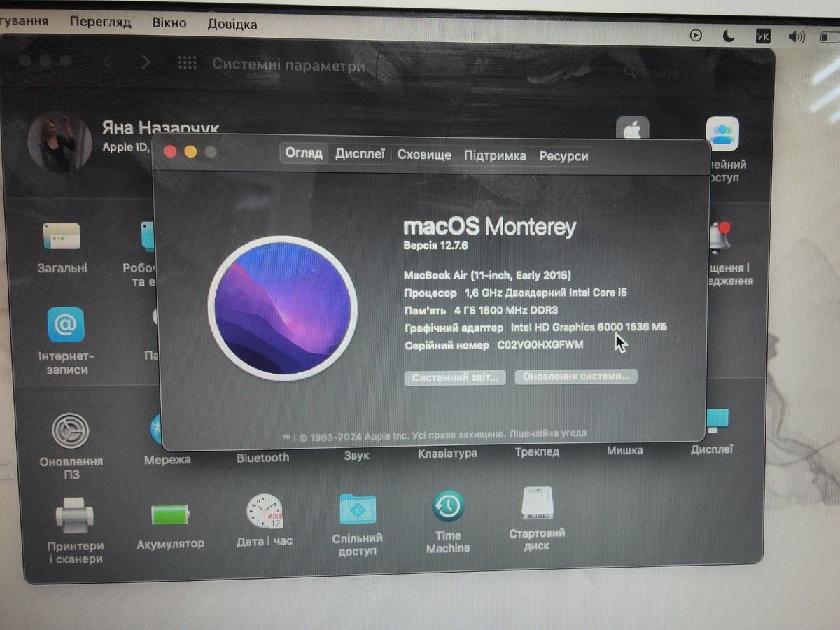Screen dimensions: 840x630
Task: Click the Системний звіт button
Action: [x=455, y=377]
